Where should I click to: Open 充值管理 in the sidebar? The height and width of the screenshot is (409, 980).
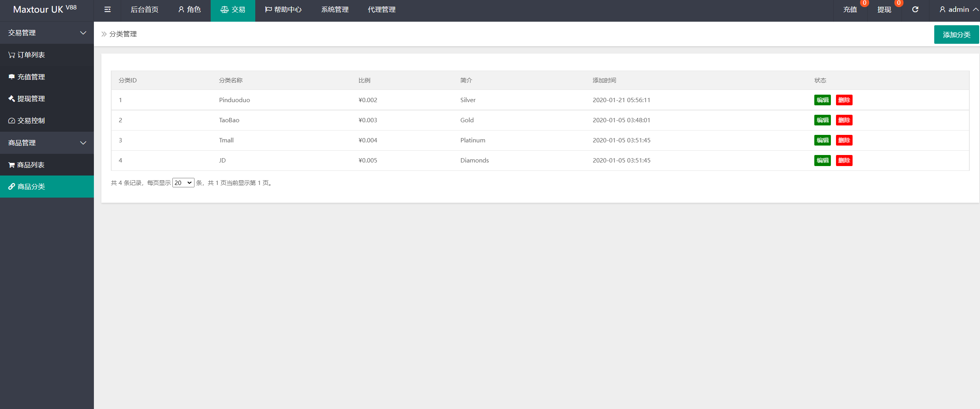tap(27, 77)
